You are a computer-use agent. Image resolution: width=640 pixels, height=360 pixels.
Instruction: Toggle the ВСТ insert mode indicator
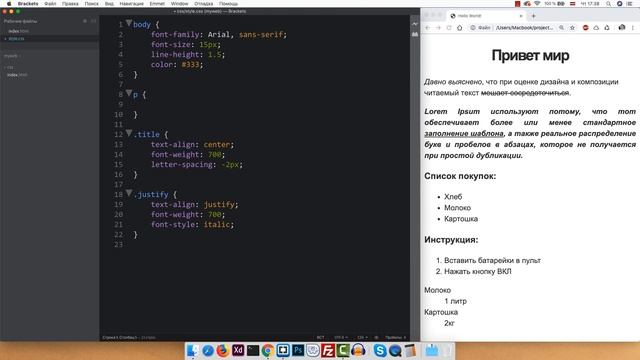320,338
